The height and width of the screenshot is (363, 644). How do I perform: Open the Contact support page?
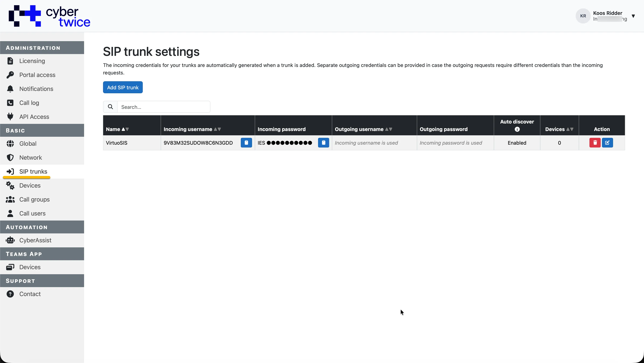point(42,294)
